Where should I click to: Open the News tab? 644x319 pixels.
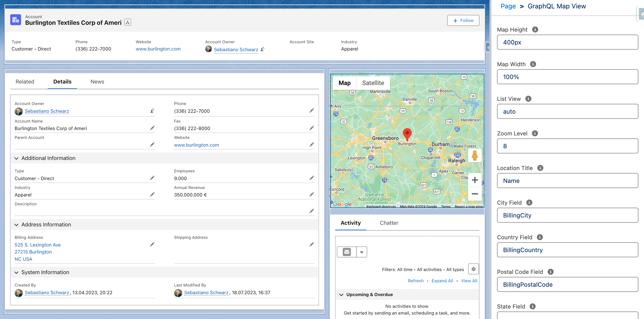pyautogui.click(x=97, y=82)
